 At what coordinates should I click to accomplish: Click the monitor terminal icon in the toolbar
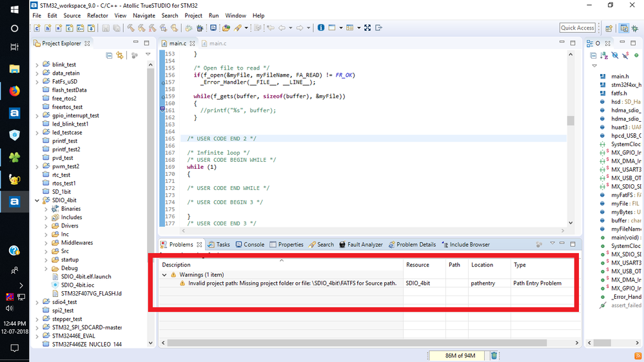[213, 28]
